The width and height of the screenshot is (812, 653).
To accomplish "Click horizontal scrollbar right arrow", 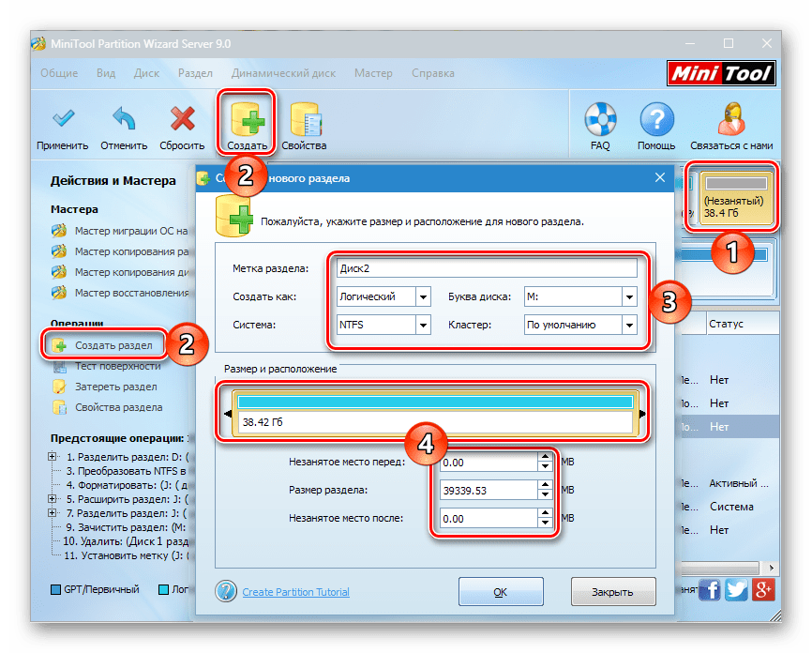I will [772, 568].
